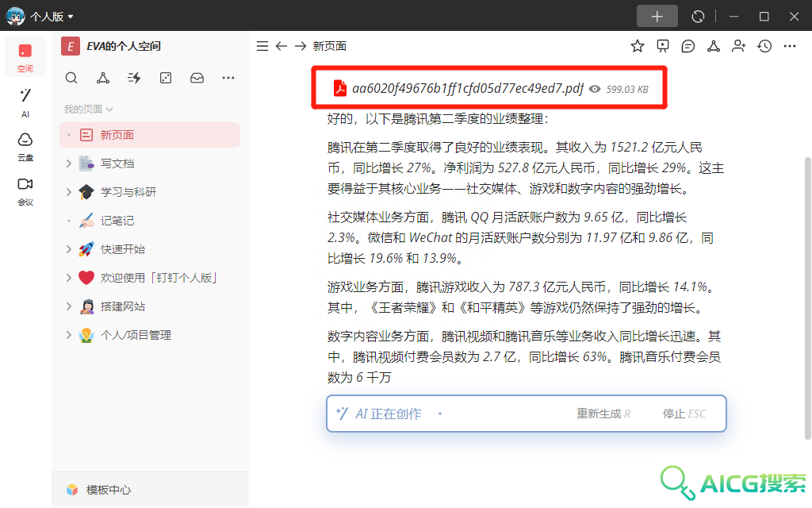Viewport: 812px width, 508px height.
Task: Click the EVA的个人空间 title
Action: click(124, 46)
